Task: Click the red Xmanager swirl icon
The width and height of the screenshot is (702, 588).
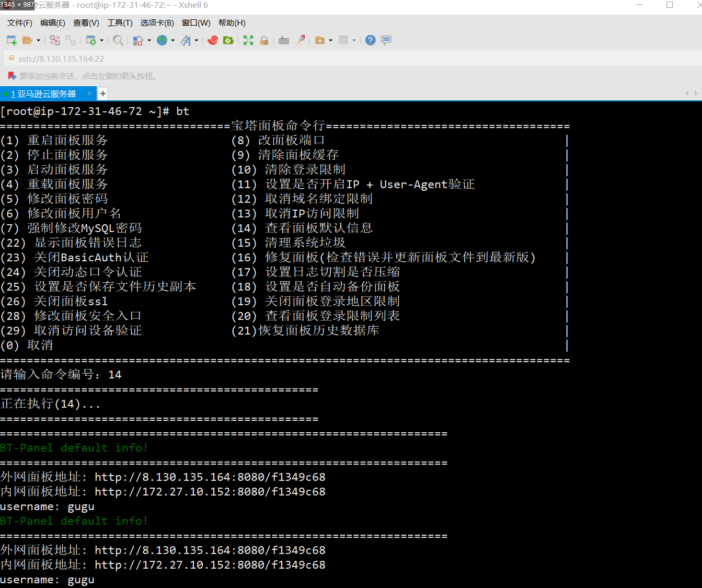Action: click(213, 40)
